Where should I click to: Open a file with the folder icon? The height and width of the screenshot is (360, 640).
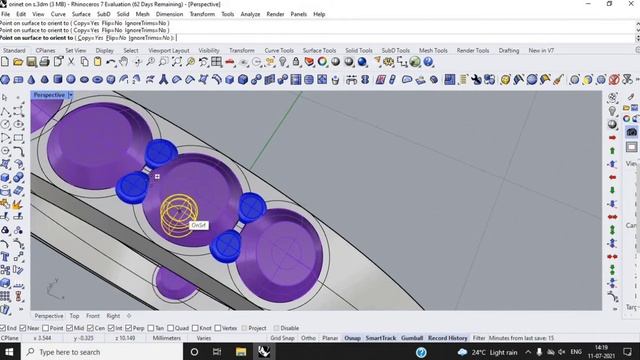click(18, 62)
